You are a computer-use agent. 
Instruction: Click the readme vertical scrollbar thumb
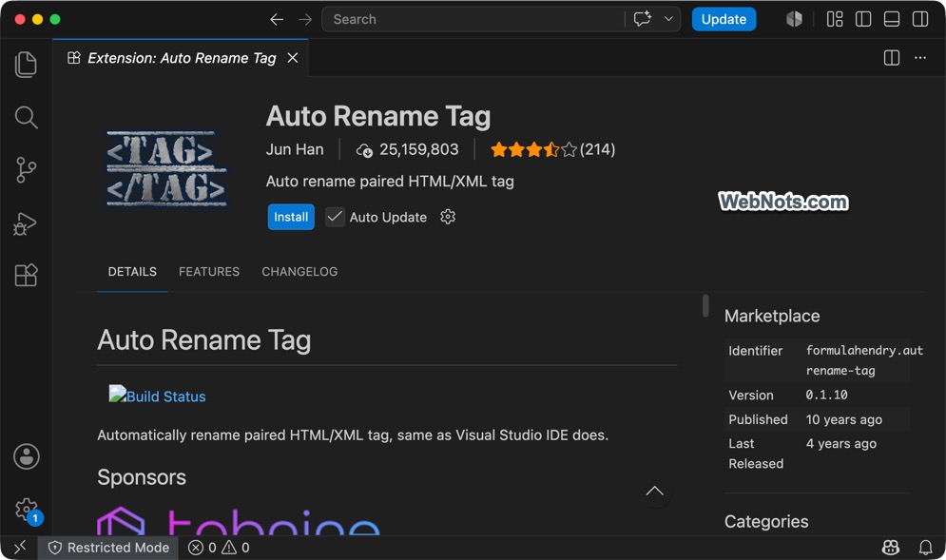[x=705, y=305]
